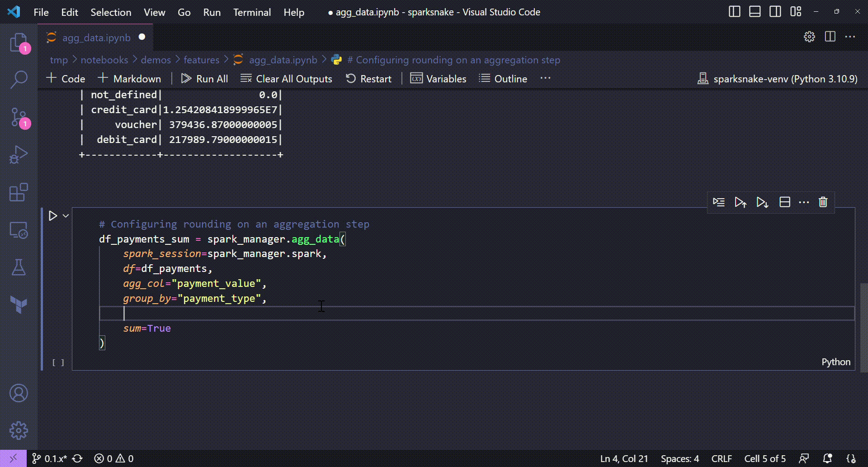868x467 pixels.
Task: Open the Testing beaker icon
Action: point(19,267)
